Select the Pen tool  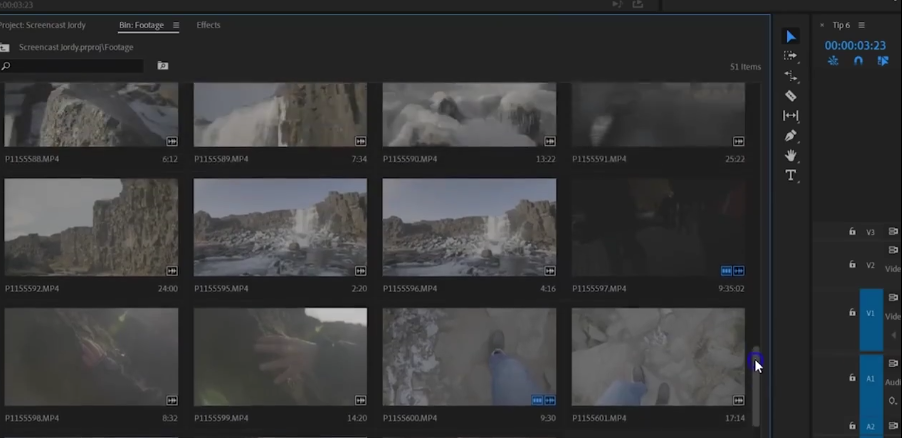(x=791, y=136)
